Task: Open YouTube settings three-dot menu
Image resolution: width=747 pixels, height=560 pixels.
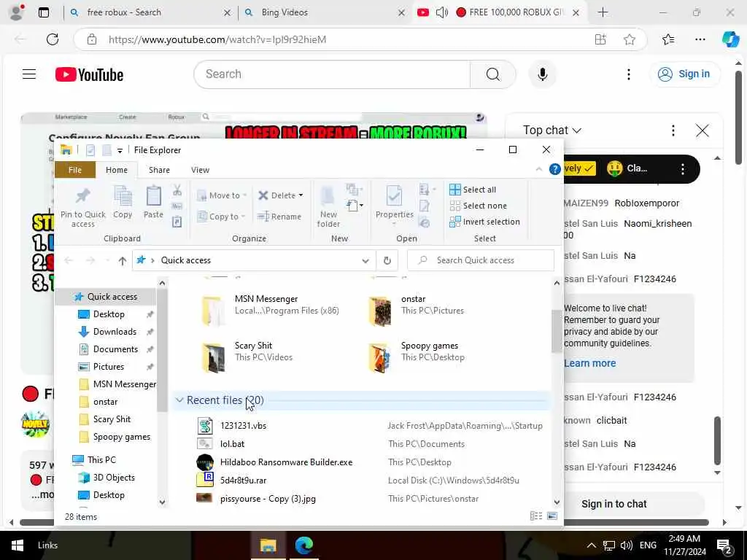Action: coord(628,74)
